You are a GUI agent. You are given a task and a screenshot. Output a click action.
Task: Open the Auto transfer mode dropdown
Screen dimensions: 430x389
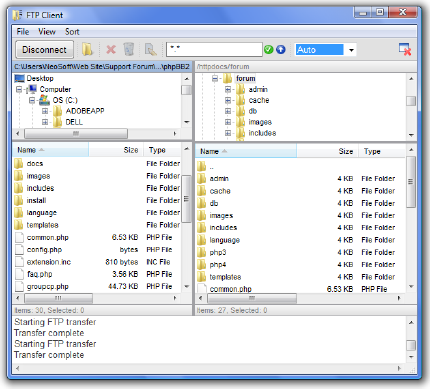point(351,50)
